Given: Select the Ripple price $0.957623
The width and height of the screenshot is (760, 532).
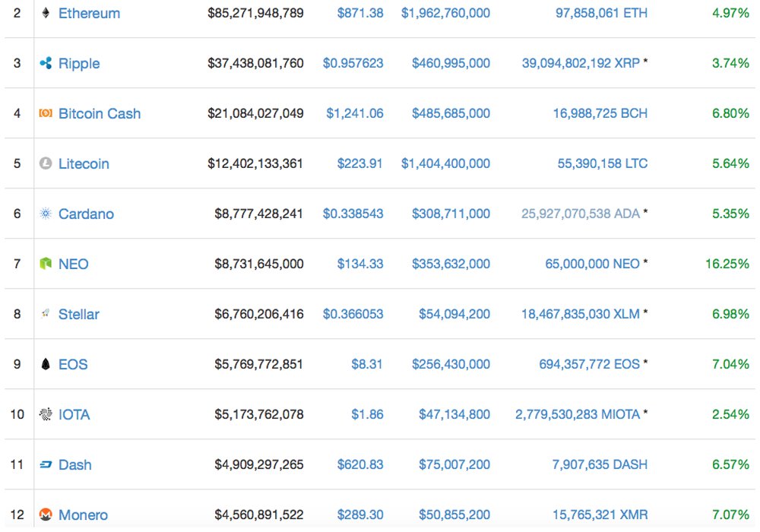Looking at the screenshot, I should coord(353,63).
